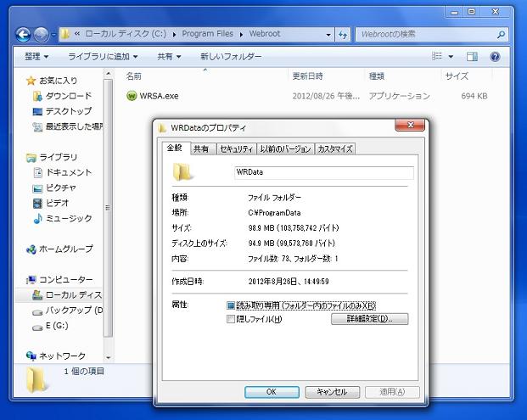Switch to 共有 tab in properties
The image size is (527, 420).
203,148
